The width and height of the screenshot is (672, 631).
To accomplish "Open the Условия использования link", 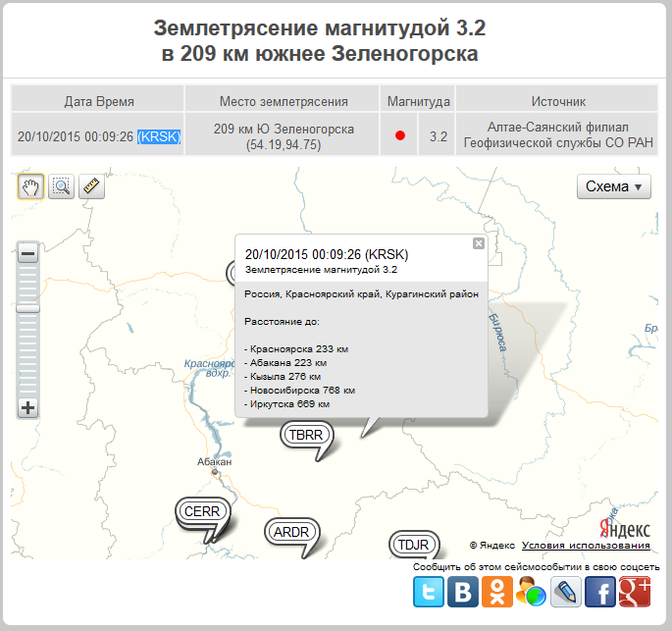I will pyautogui.click(x=586, y=546).
